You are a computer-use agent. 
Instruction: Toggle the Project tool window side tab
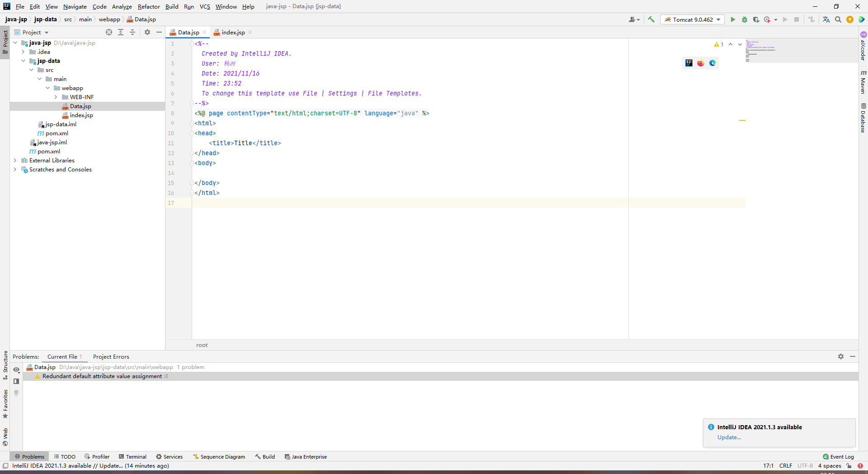(5, 42)
